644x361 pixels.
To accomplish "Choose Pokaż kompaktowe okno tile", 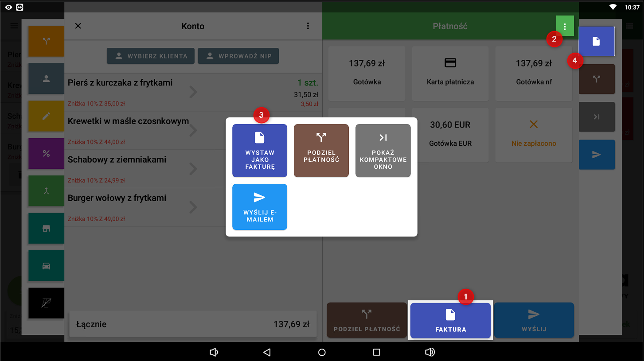I will tap(383, 151).
